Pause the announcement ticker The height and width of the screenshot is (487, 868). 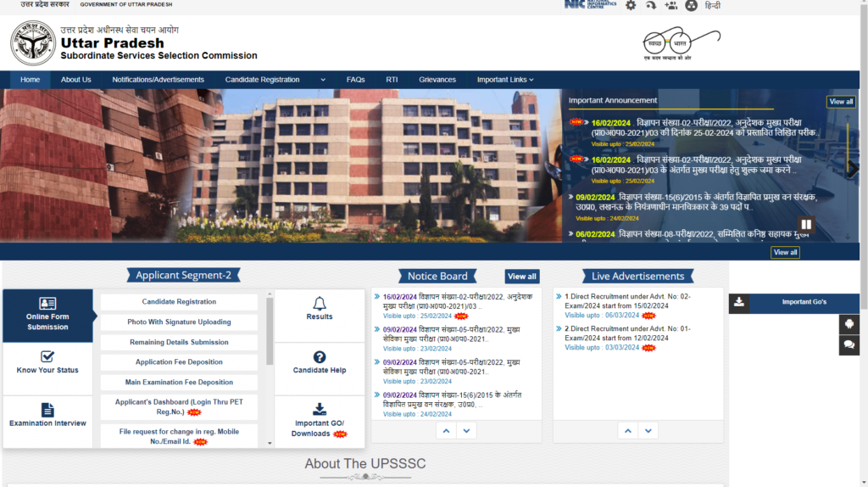[x=806, y=224]
